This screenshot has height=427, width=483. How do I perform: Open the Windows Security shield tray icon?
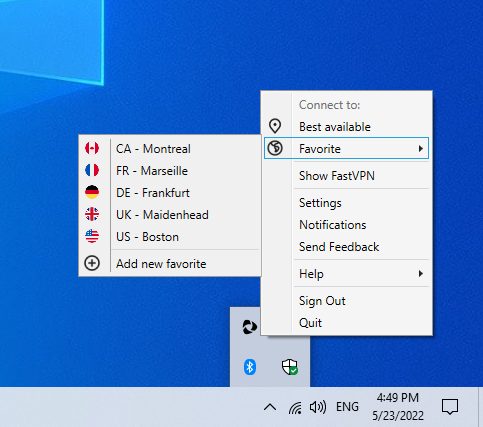coord(290,367)
